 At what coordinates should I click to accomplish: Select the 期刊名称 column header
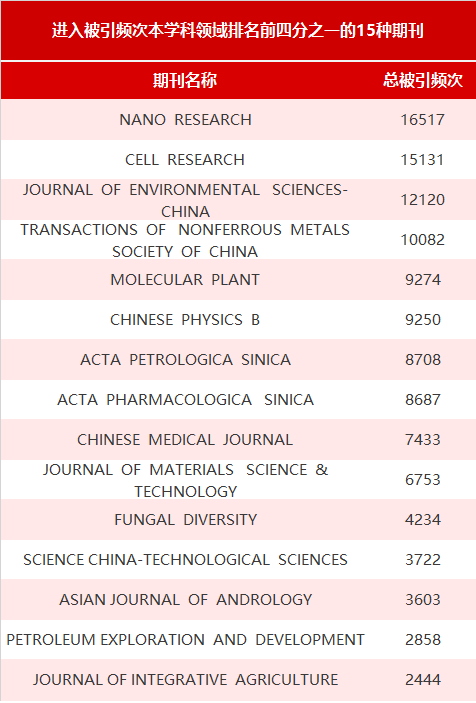[185, 80]
